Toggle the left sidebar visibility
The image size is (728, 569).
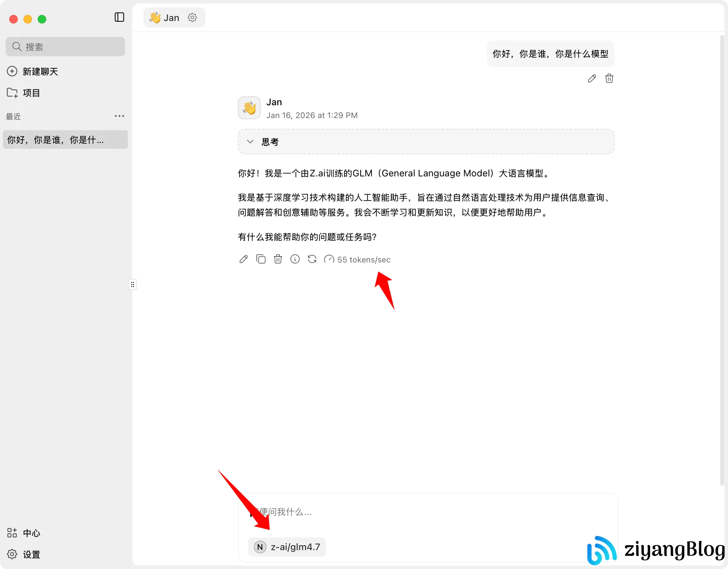(119, 17)
